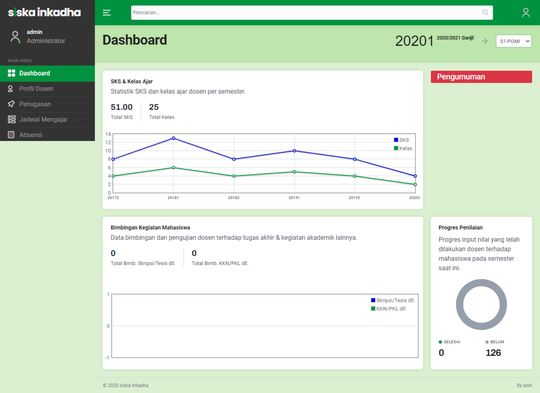
Task: Click SKS data point at 20181
Action: [173, 138]
